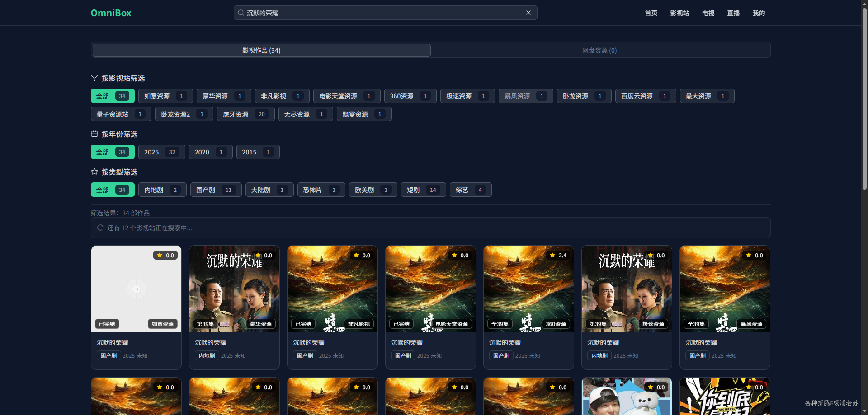Open the OmniBox logo home link
Viewport: 868px width, 415px height.
111,13
